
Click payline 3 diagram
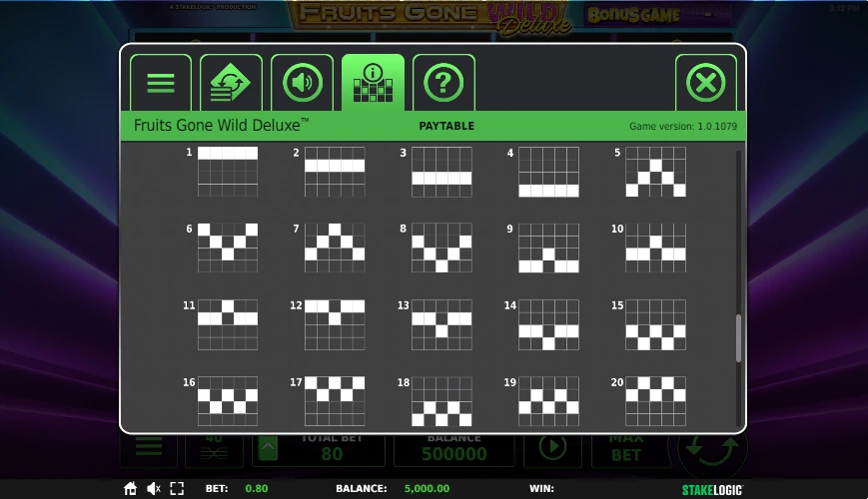(441, 172)
